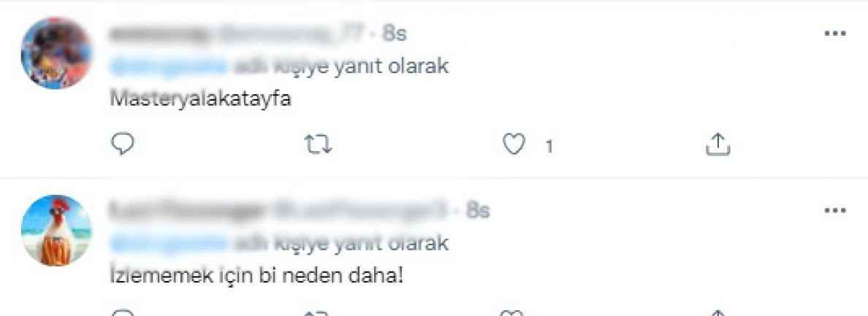
Task: Open the blurred mention link above "İzlememek için"
Action: [169, 244]
